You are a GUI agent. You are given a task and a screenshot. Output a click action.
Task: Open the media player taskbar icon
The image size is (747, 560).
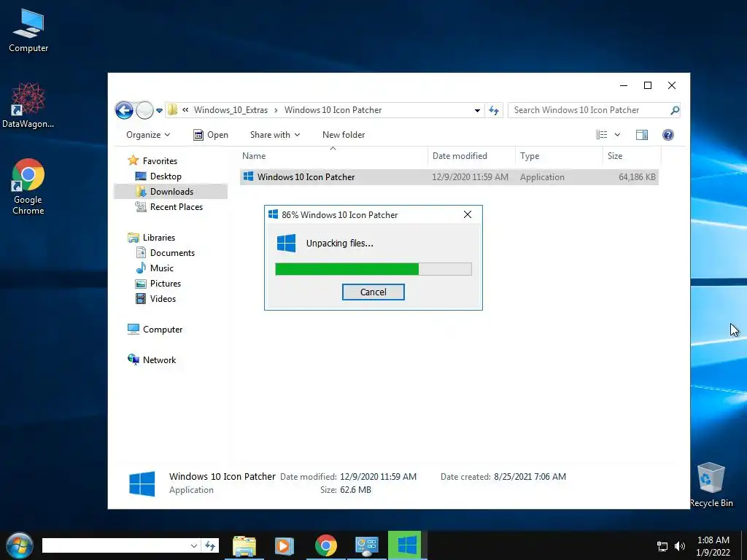[x=285, y=545]
